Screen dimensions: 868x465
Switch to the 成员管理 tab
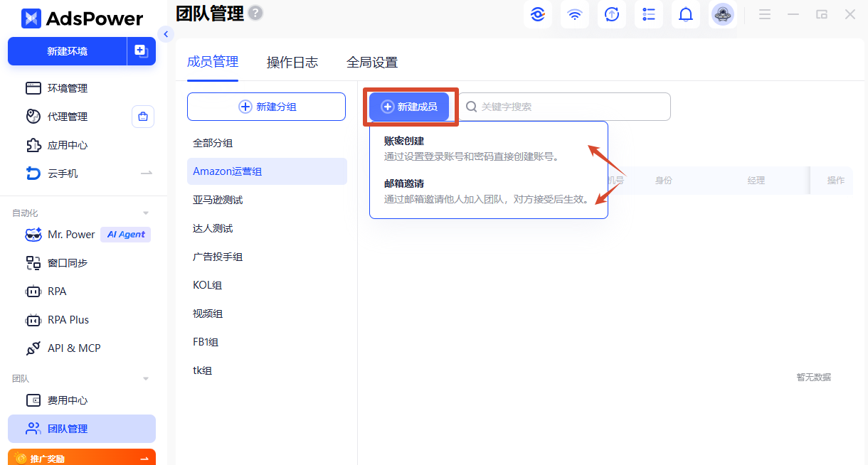tap(213, 62)
